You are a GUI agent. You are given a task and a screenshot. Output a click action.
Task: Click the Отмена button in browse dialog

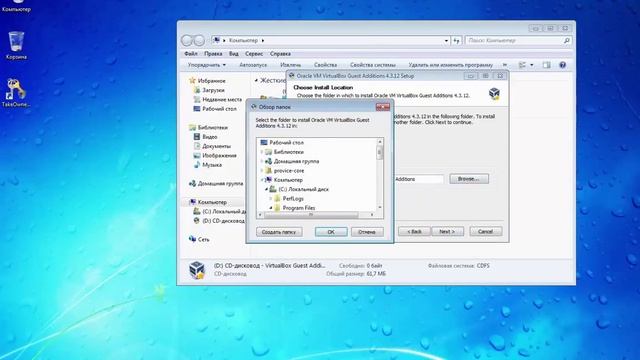pos(367,232)
